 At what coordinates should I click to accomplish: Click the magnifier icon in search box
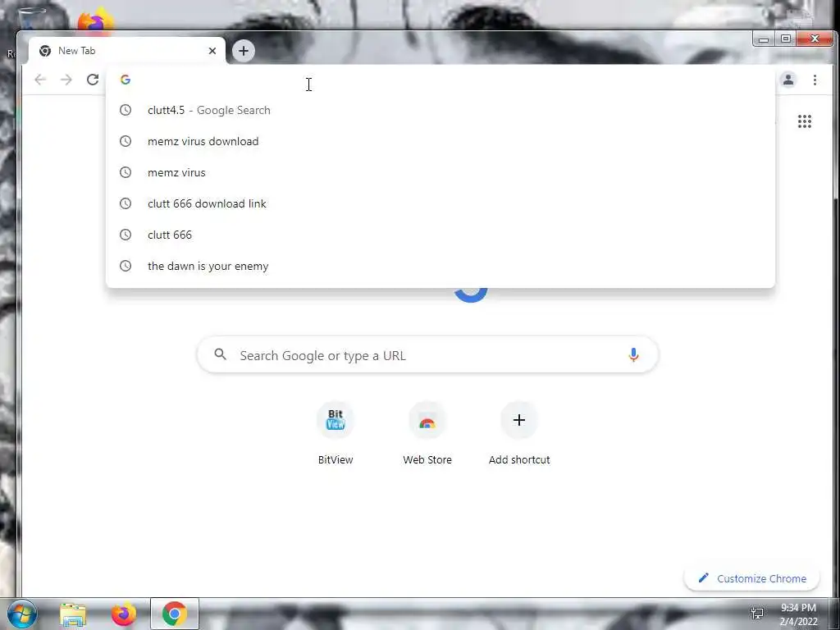(220, 354)
